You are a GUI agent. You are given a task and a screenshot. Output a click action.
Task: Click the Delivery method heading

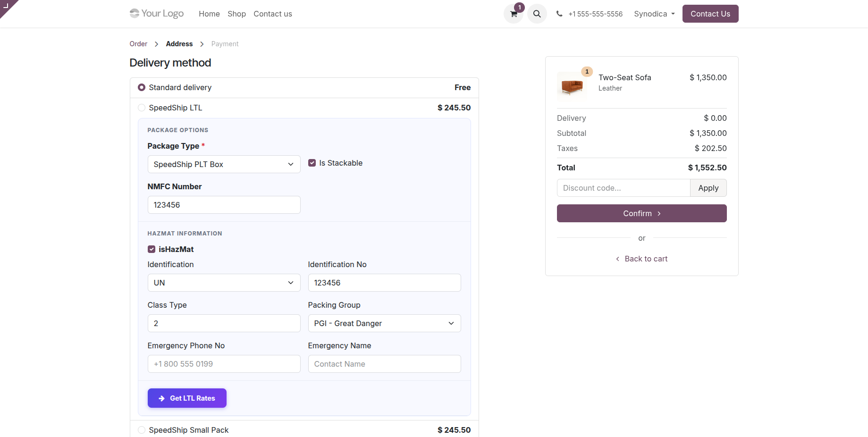point(170,63)
